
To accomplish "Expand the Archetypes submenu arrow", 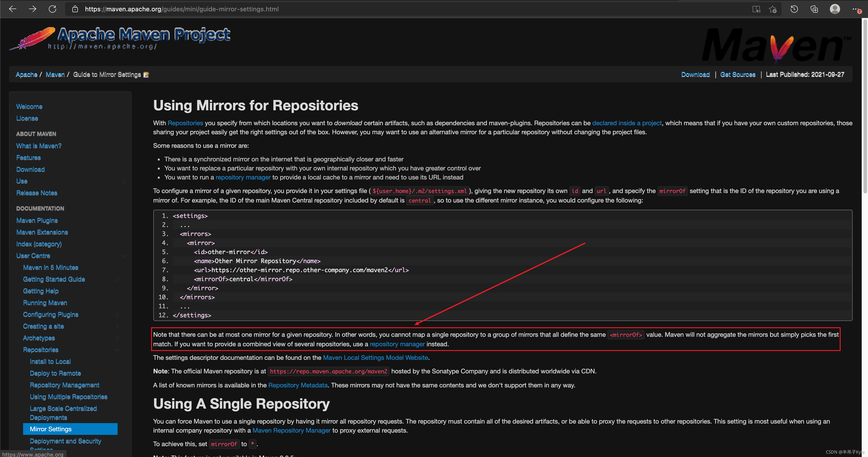I will coord(117,339).
